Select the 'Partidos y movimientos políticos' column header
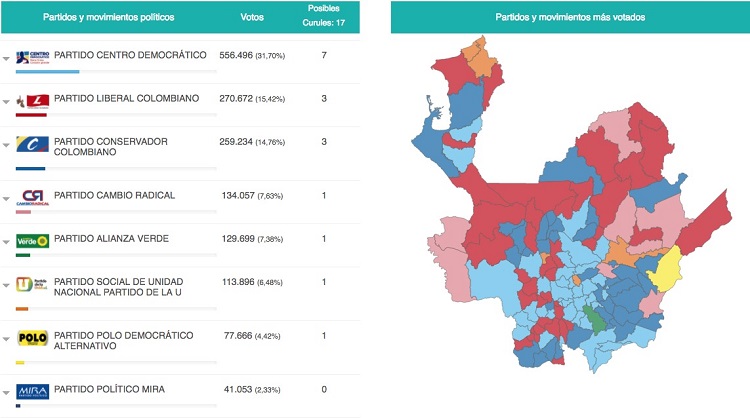The width and height of the screenshot is (750, 418). pyautogui.click(x=96, y=17)
